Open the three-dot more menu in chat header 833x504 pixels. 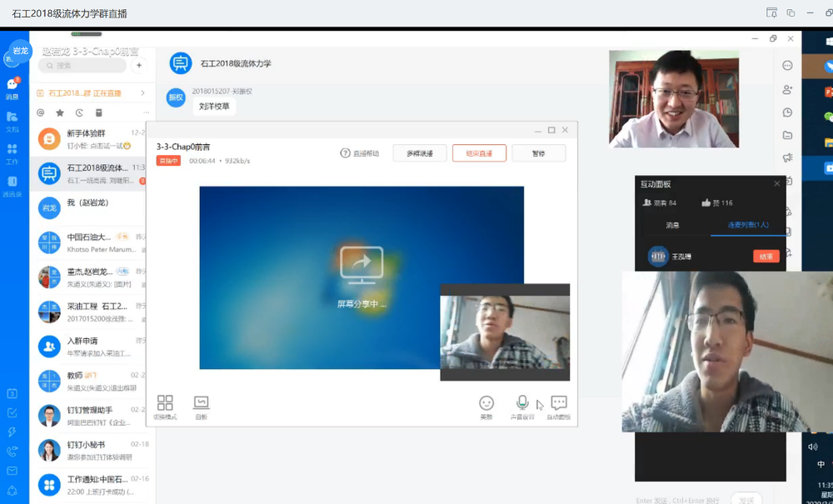coord(787,66)
